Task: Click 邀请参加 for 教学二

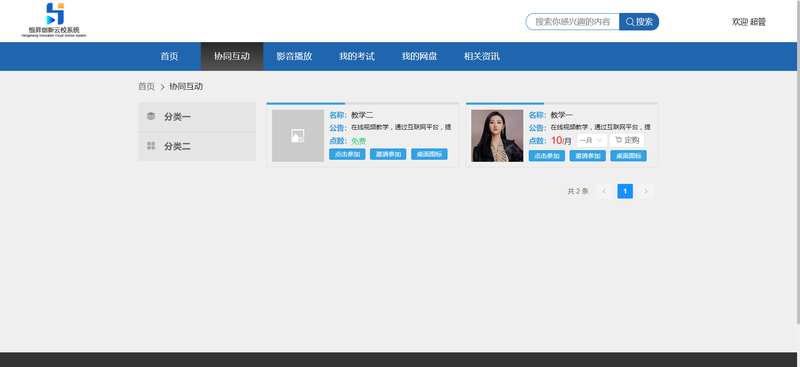Action: pos(388,155)
